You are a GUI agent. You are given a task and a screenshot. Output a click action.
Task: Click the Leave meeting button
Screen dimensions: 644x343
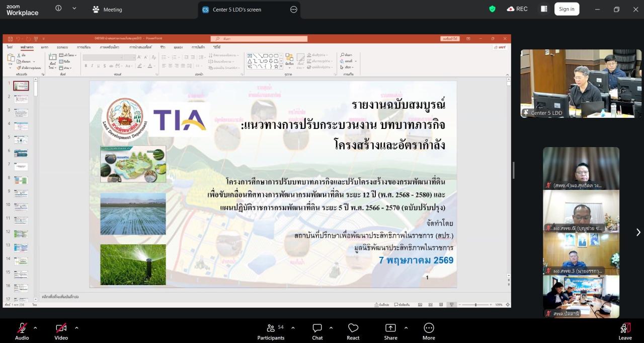pyautogui.click(x=625, y=331)
